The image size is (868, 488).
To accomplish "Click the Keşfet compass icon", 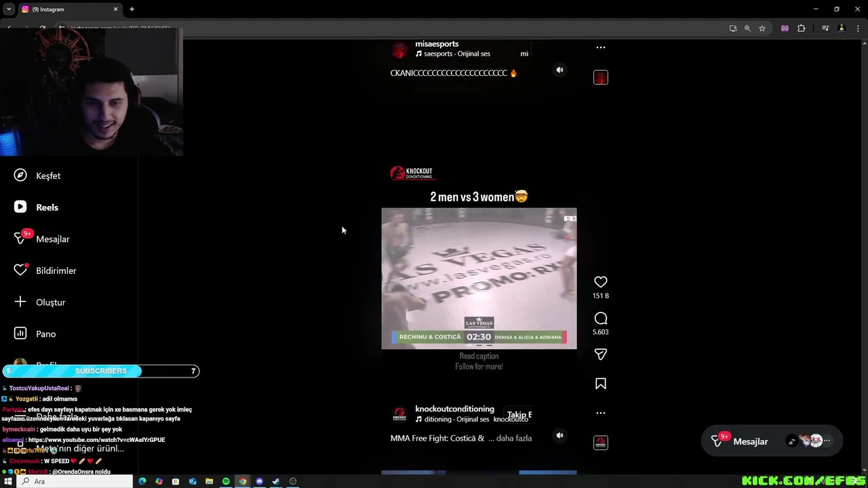I will pyautogui.click(x=20, y=176).
